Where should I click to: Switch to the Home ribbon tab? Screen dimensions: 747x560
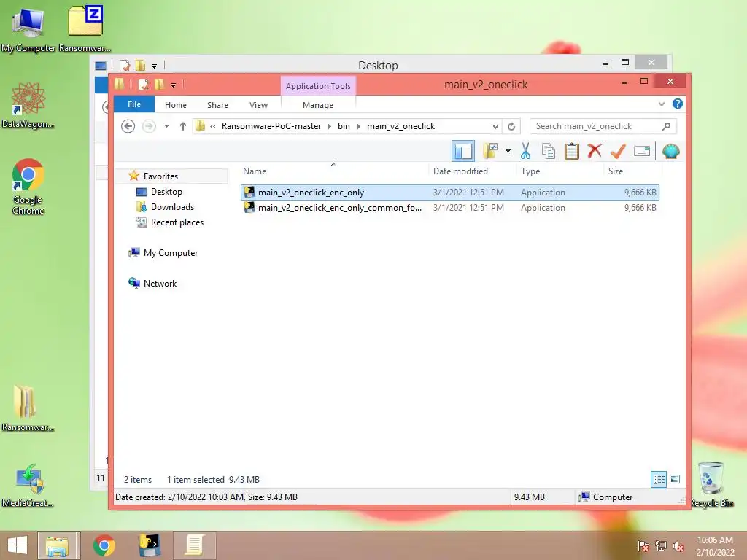pyautogui.click(x=176, y=105)
